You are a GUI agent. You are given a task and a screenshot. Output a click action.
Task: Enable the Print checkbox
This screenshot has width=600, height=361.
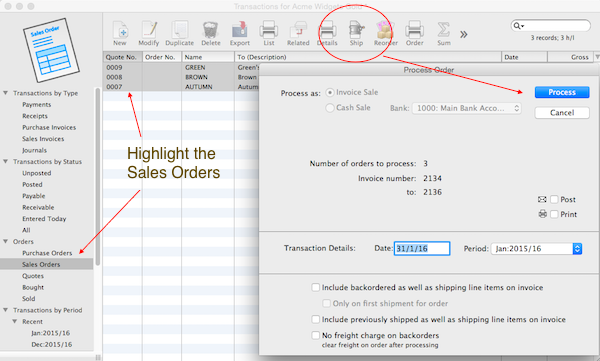554,214
